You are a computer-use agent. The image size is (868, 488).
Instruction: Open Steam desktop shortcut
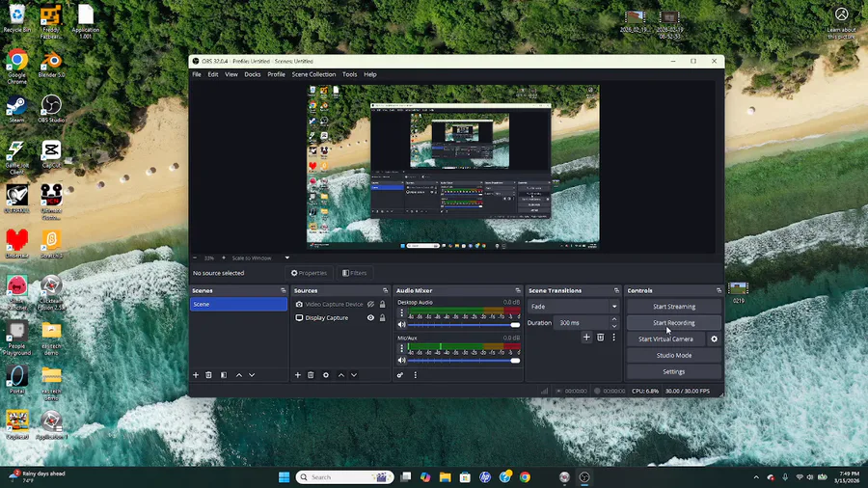pos(16,109)
